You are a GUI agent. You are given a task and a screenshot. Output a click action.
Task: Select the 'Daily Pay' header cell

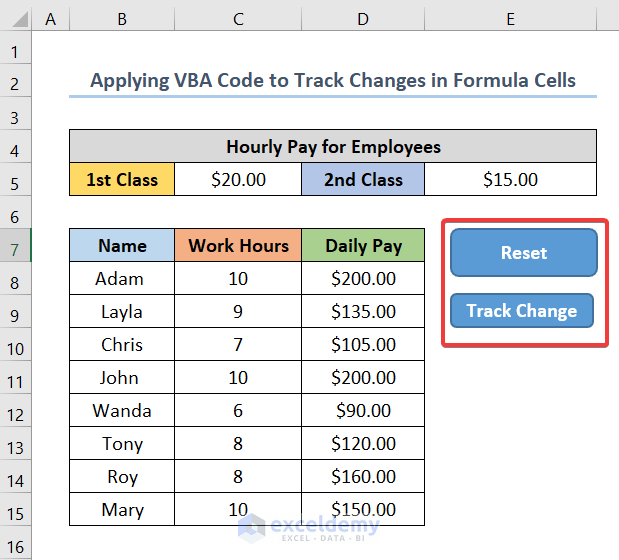(363, 245)
